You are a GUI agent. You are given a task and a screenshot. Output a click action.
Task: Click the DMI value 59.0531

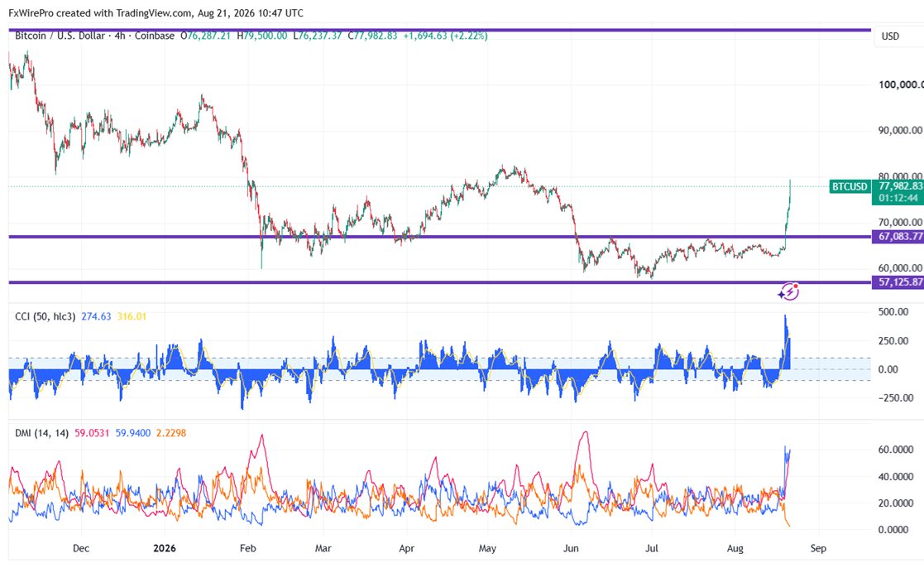click(91, 433)
